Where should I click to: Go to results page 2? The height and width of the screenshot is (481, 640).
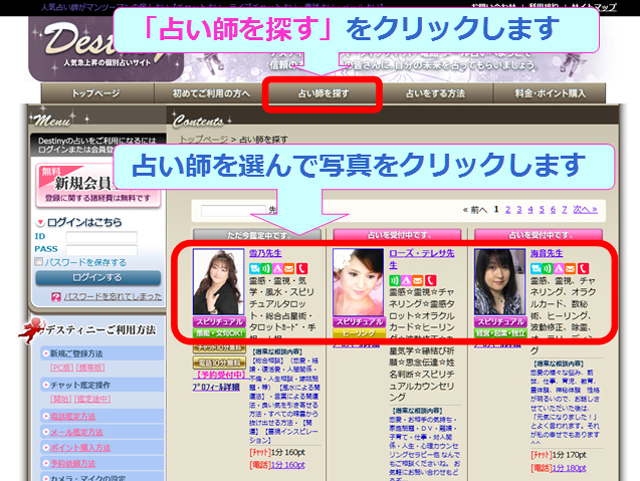(x=508, y=209)
